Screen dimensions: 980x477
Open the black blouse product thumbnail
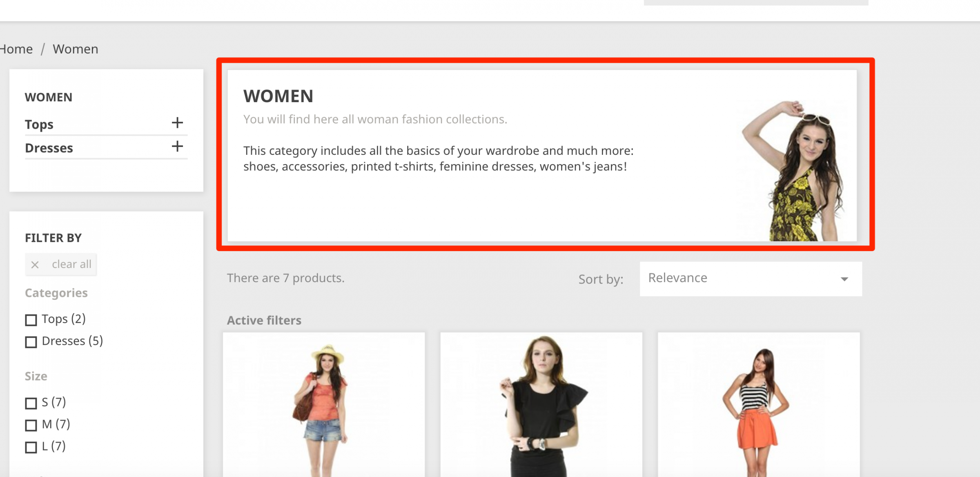click(x=541, y=404)
